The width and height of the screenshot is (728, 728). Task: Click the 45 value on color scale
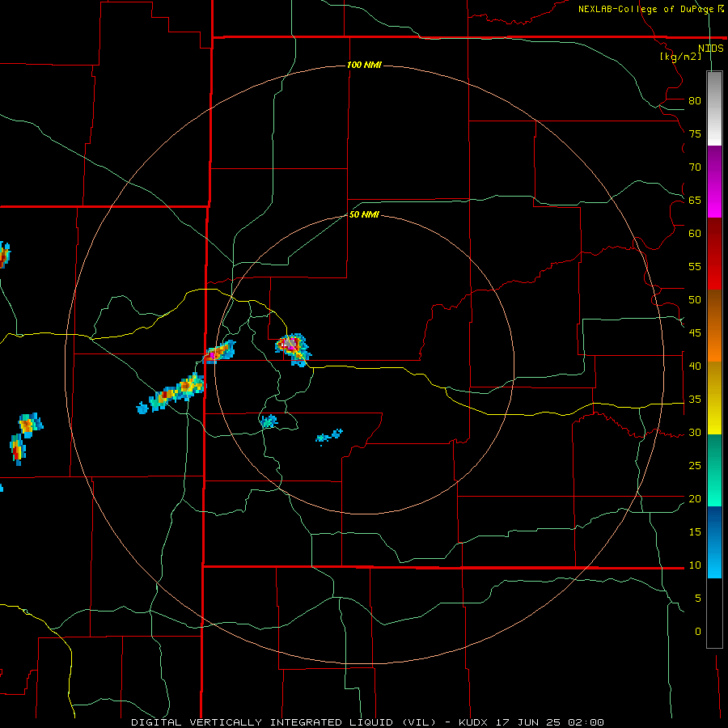(695, 333)
